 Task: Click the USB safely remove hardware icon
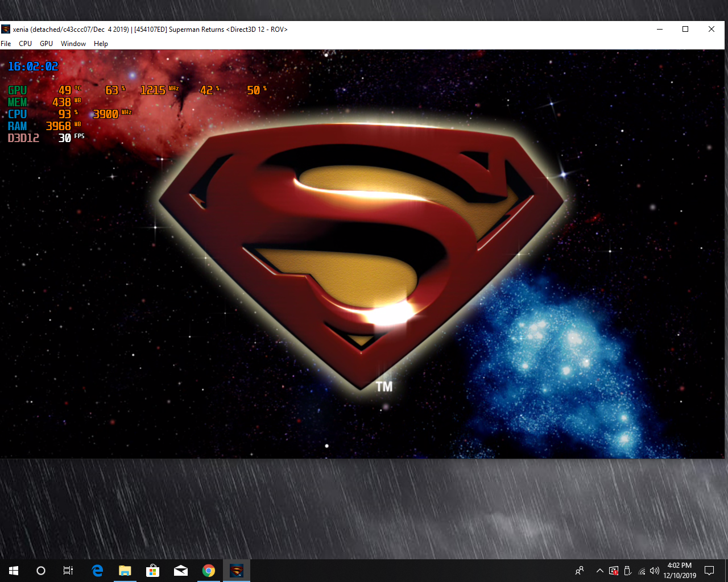point(627,571)
